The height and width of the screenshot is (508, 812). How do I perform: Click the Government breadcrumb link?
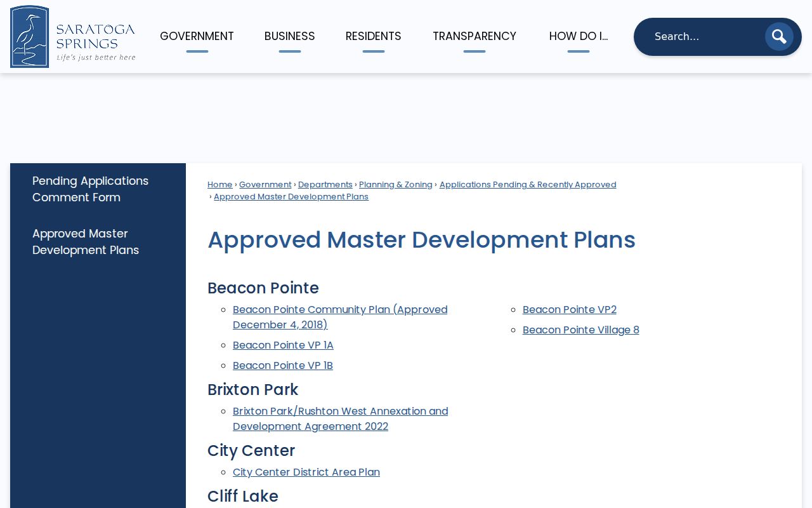[x=265, y=185]
